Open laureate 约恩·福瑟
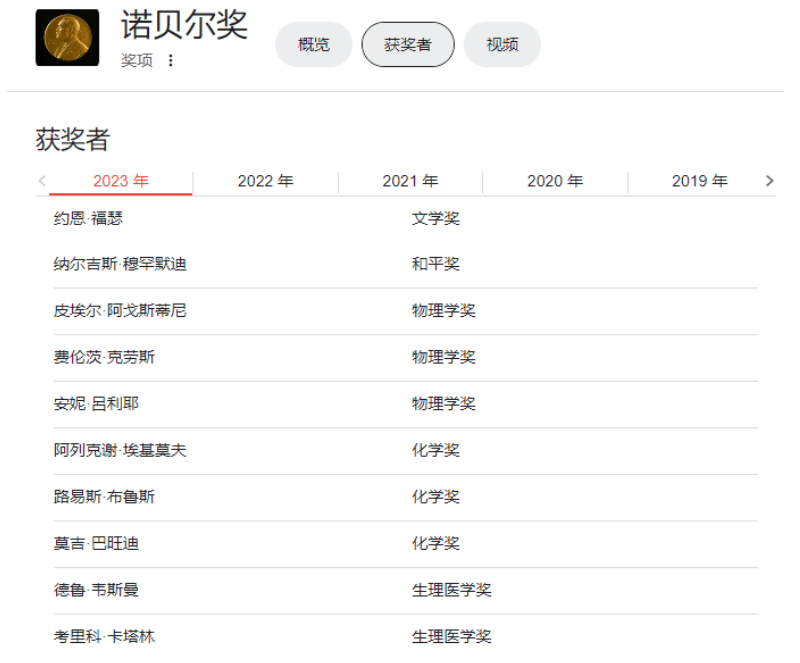Screen dimensions: 800x663 88,218
